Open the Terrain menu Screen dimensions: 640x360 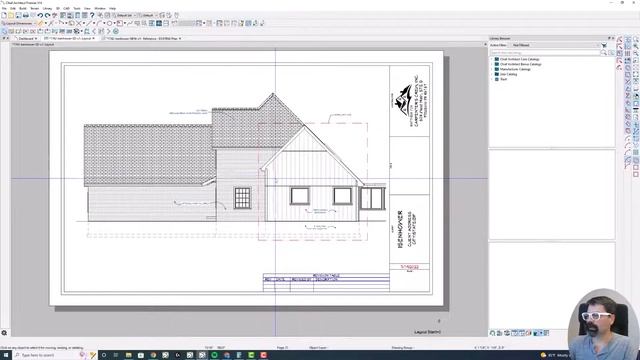(x=35, y=8)
